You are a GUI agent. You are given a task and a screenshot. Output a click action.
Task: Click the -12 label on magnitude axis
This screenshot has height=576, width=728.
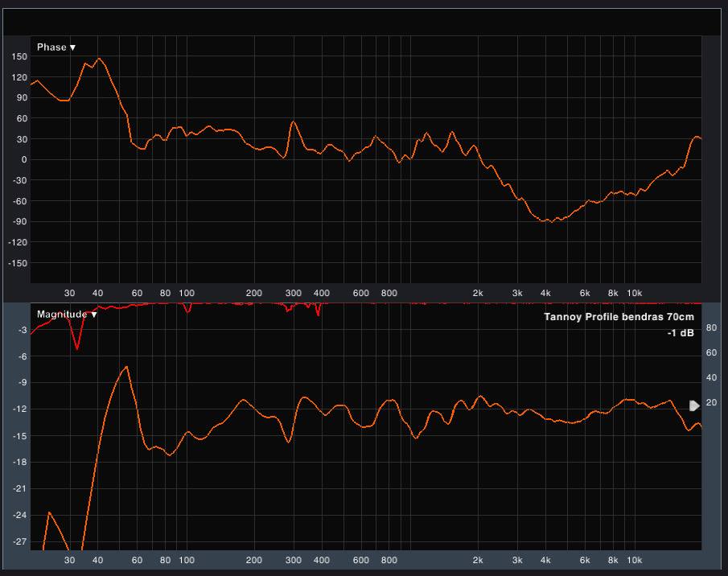pos(22,409)
